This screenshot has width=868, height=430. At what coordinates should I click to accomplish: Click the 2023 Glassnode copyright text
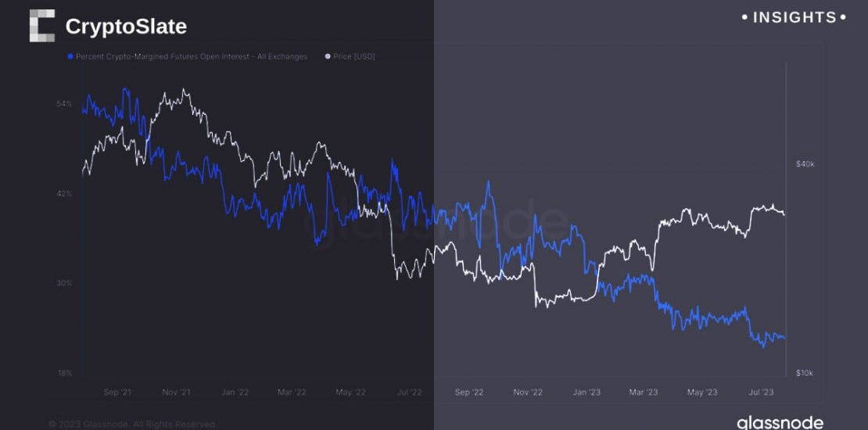point(131,424)
